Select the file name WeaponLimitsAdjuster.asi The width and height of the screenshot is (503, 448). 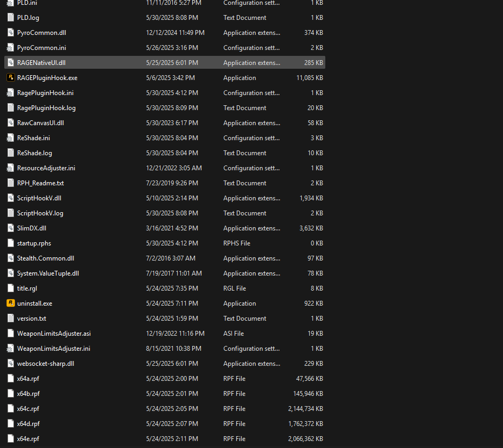[54, 334]
